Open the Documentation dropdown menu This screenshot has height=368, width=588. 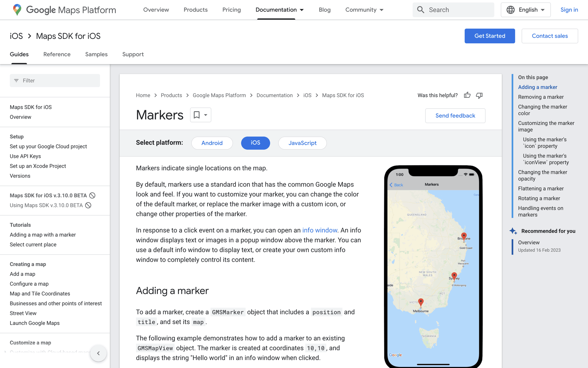[279, 10]
